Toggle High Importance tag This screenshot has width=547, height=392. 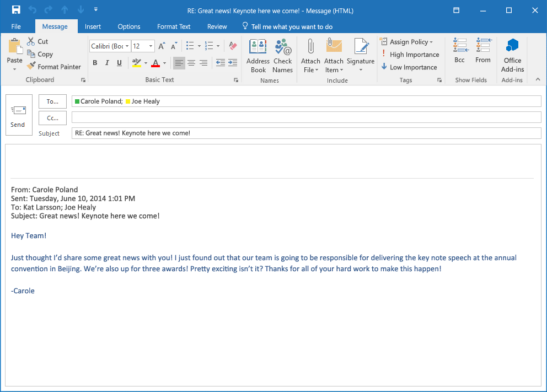tap(410, 55)
